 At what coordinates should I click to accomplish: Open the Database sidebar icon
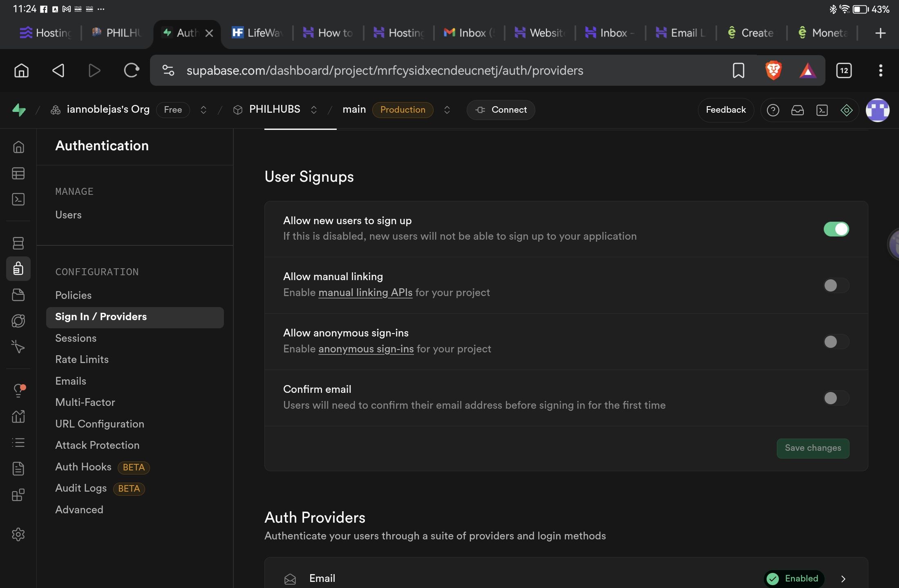tap(18, 243)
